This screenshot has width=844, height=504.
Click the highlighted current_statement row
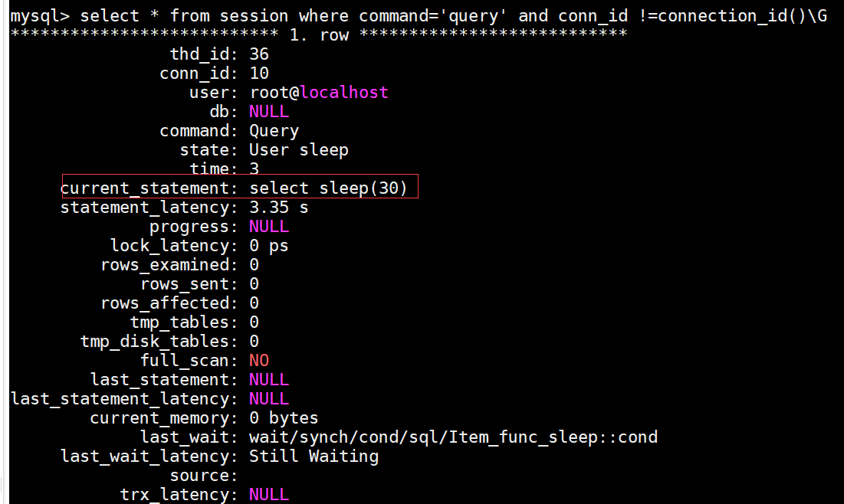coord(240,186)
